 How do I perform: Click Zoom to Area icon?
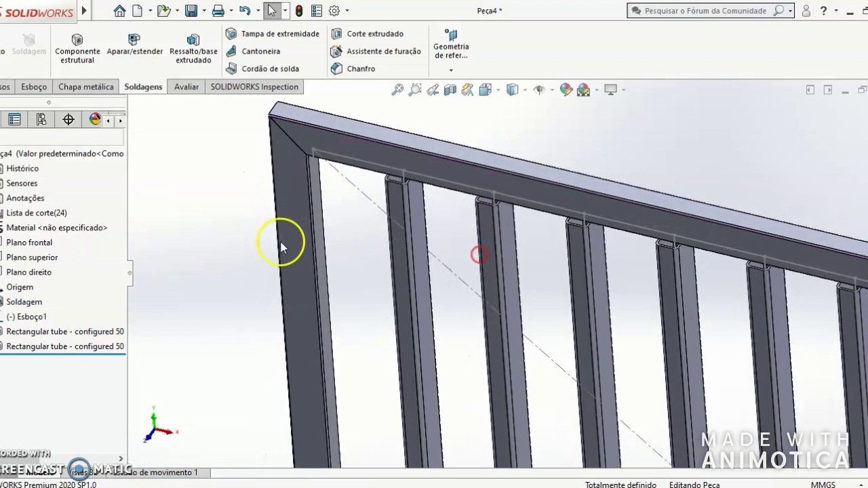[x=415, y=89]
